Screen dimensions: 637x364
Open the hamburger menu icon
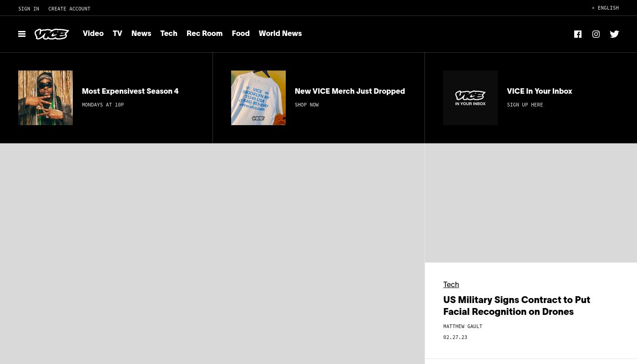[22, 34]
